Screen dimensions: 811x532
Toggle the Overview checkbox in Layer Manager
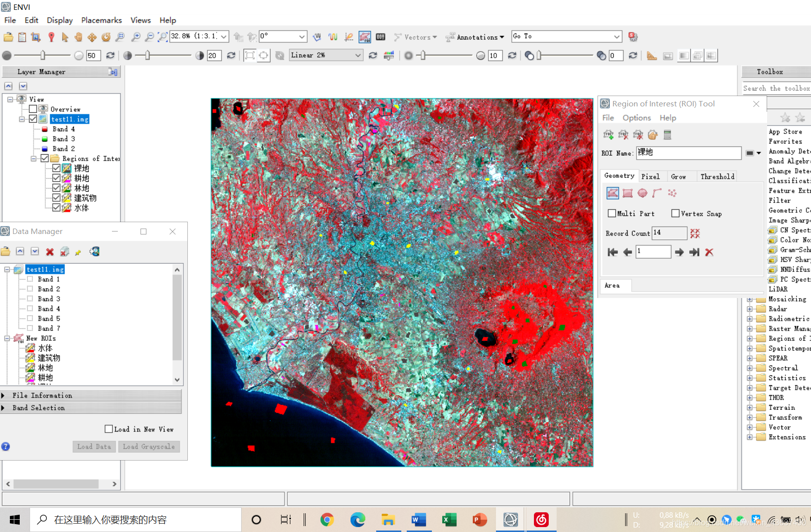(x=33, y=109)
